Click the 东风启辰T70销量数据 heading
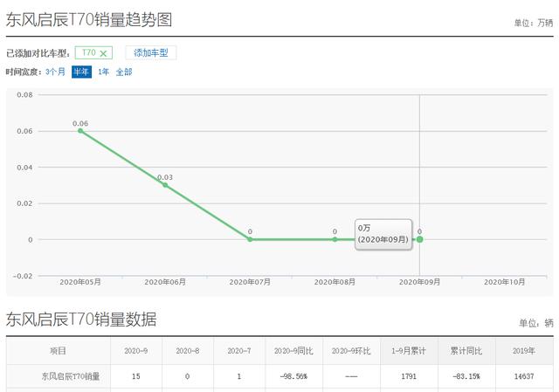Viewport: 559px width, 392px height. tap(81, 319)
